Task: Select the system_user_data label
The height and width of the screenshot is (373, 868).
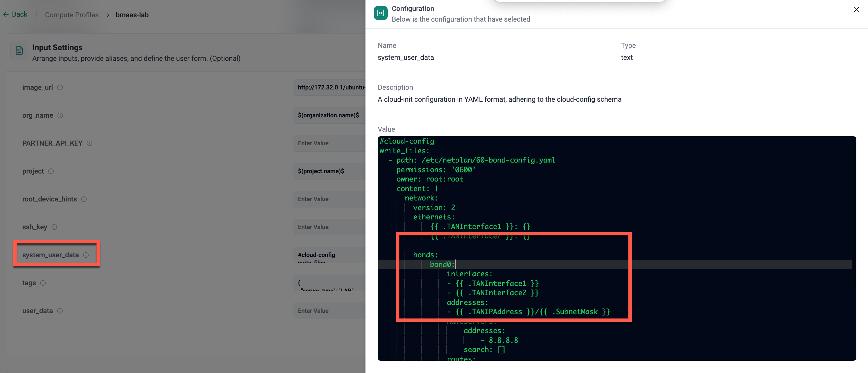Action: point(51,255)
